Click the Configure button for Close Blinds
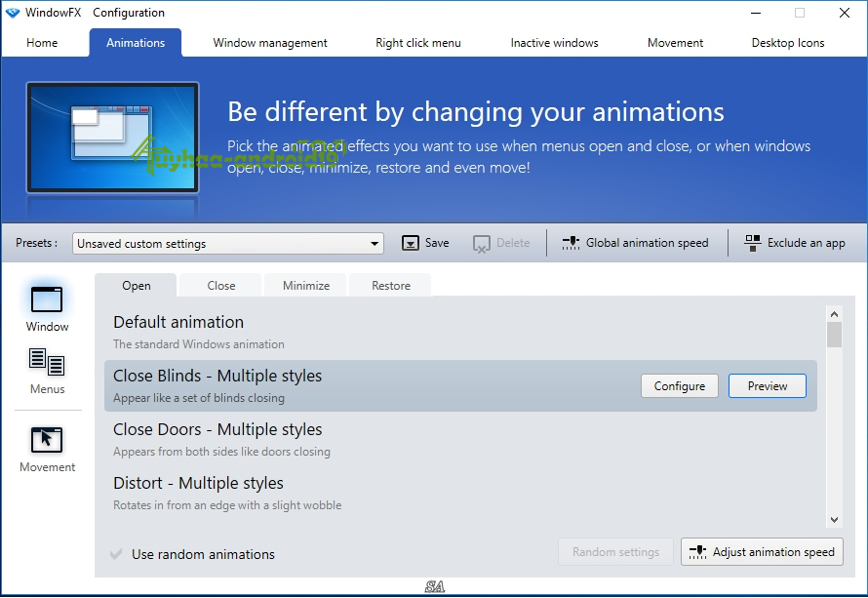The width and height of the screenshot is (868, 598). click(x=680, y=386)
